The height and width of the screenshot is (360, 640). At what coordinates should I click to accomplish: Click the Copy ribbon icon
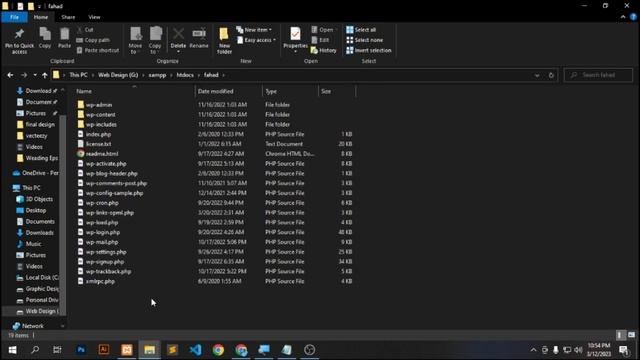click(45, 34)
